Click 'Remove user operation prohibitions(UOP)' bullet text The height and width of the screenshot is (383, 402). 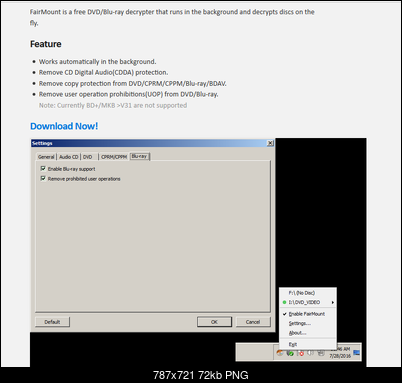[128, 94]
